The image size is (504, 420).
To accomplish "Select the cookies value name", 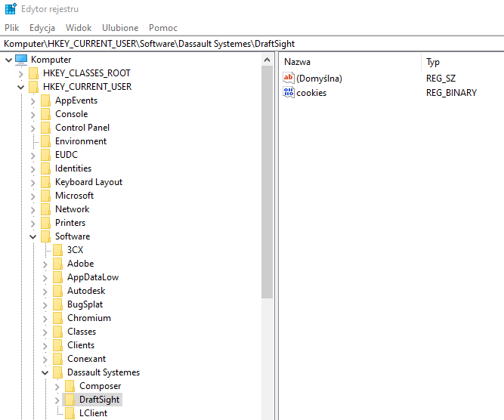I will point(311,93).
